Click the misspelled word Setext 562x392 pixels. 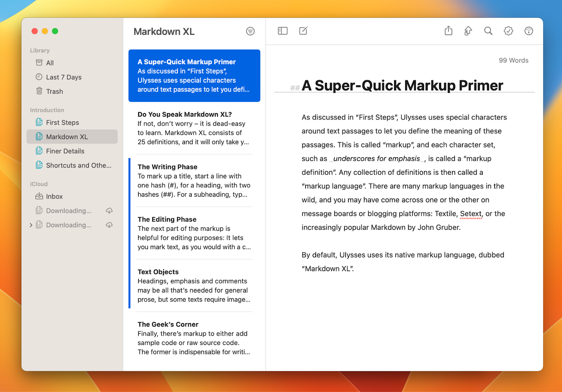point(471,214)
